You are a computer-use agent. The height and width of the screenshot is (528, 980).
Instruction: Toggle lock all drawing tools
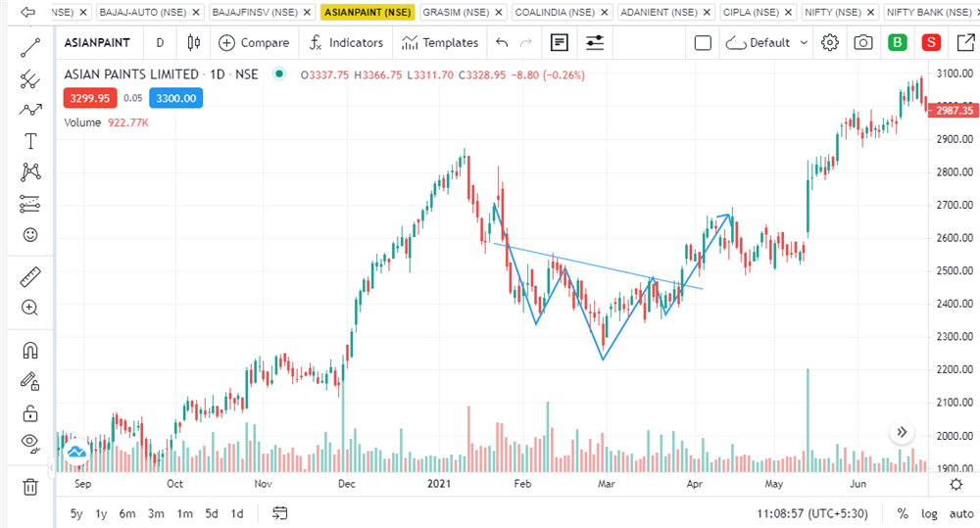(x=30, y=413)
